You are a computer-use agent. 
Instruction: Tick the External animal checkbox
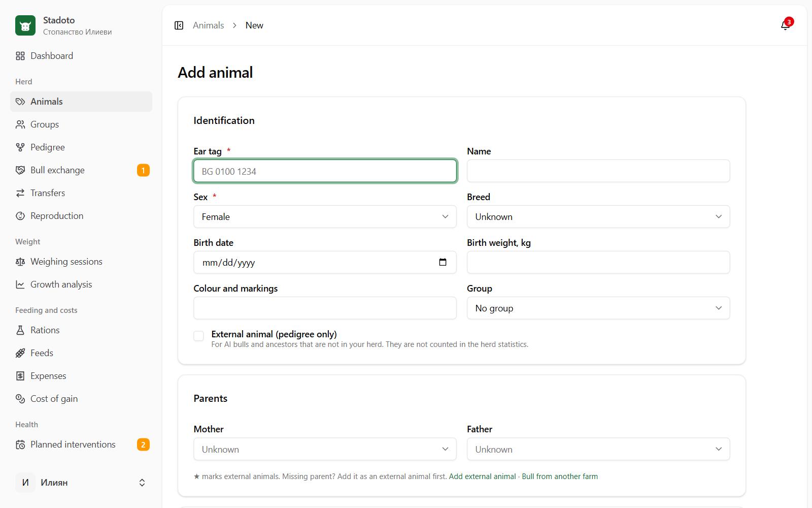click(199, 336)
